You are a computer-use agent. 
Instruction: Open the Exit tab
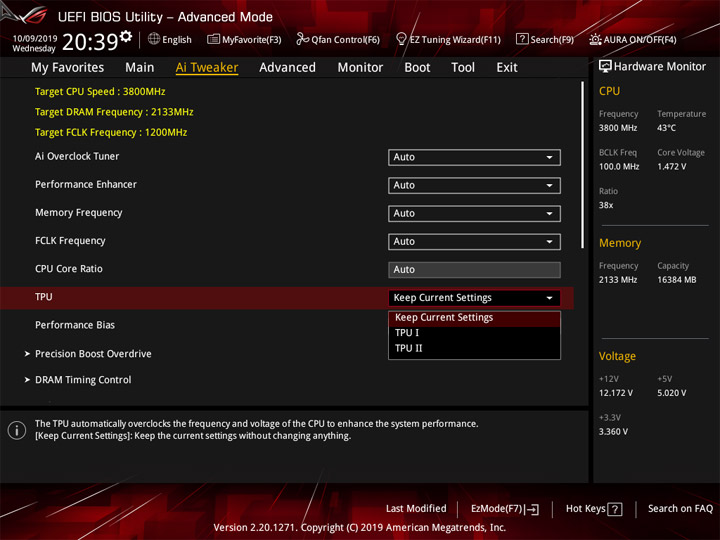[506, 68]
